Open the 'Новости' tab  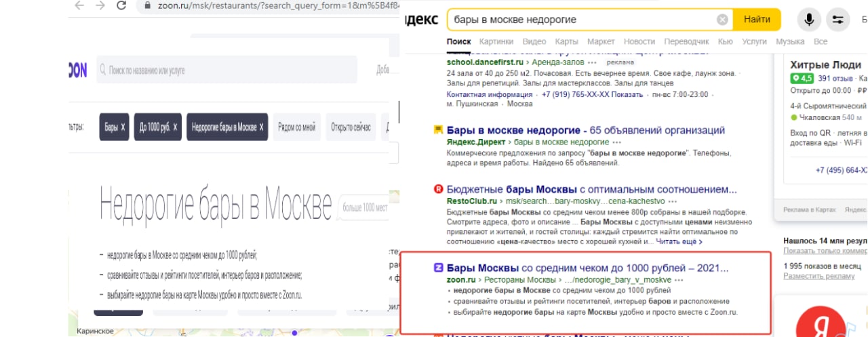click(639, 41)
